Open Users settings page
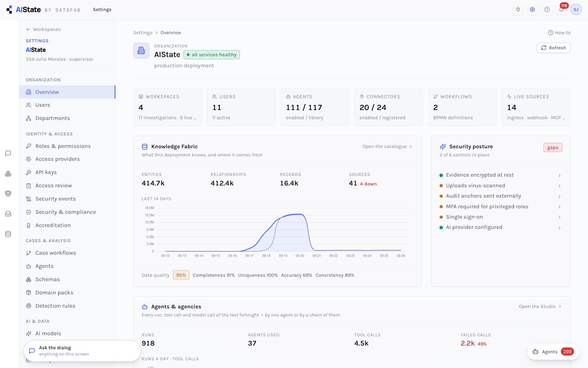This screenshot has height=368, width=588. coord(67,105)
